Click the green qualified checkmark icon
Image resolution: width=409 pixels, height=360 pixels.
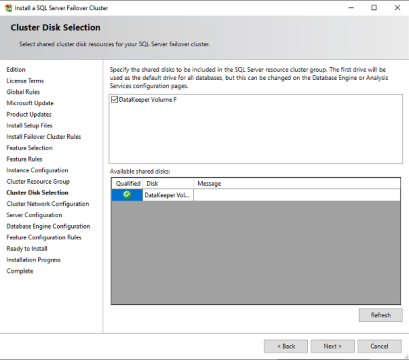(127, 195)
